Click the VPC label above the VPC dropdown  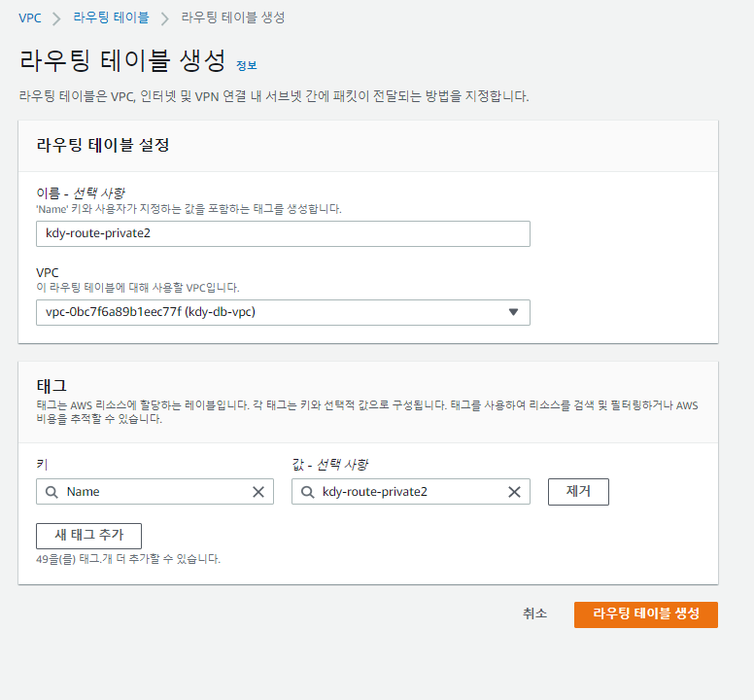tap(47, 273)
